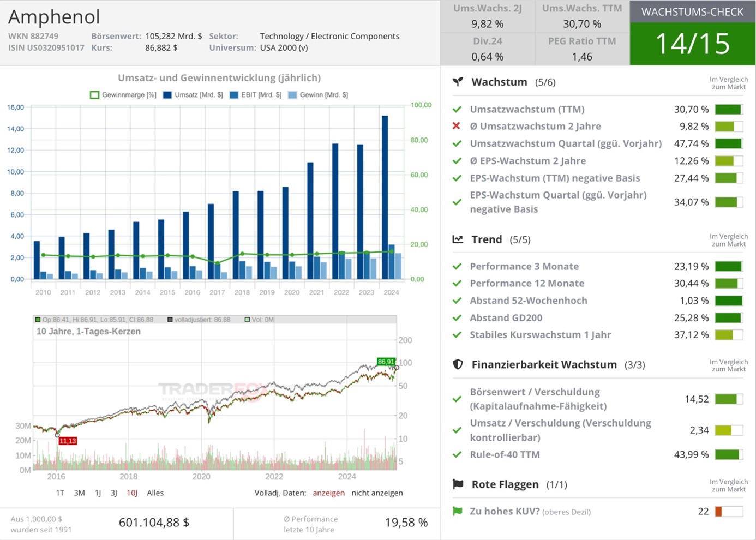Viewport: 756px width, 540px height.
Task: Click the checkmark beside Abstand GD200
Action: click(x=457, y=317)
